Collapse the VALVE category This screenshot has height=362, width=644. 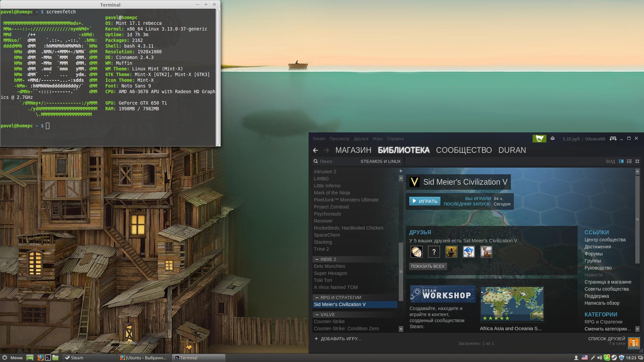pyautogui.click(x=317, y=314)
